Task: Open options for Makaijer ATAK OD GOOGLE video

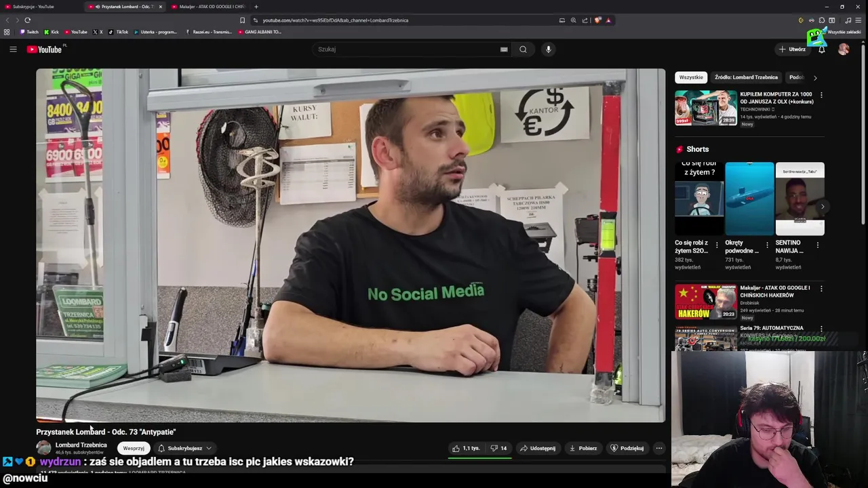Action: (x=821, y=289)
